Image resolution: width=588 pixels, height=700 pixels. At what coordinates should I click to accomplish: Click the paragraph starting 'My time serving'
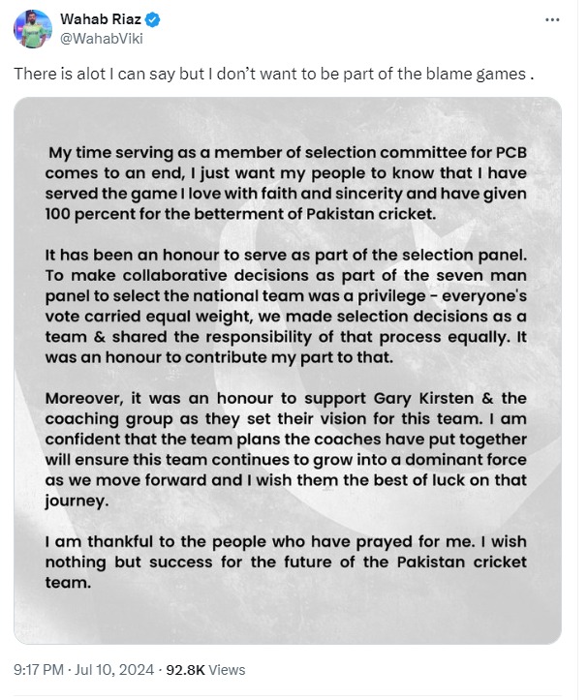(286, 183)
